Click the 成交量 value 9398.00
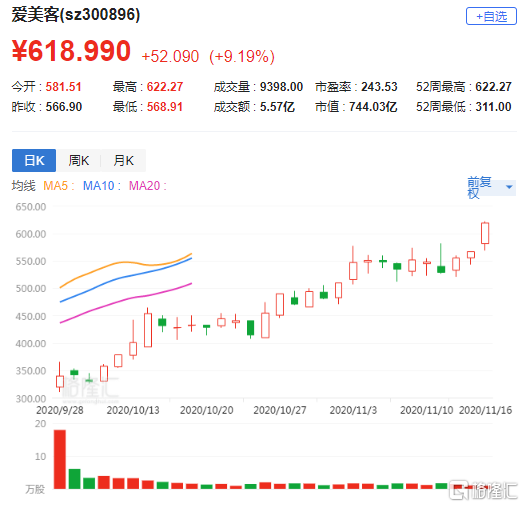The width and height of the screenshot is (524, 507). click(x=281, y=87)
